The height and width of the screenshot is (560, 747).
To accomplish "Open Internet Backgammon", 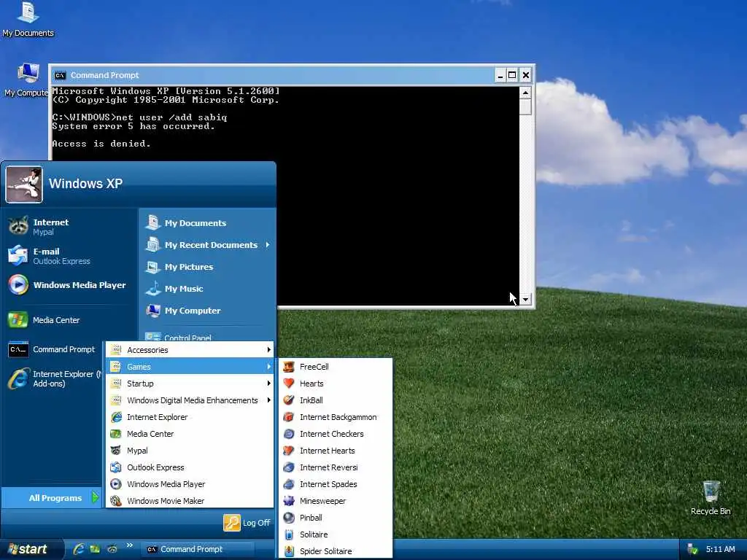I will (x=336, y=417).
